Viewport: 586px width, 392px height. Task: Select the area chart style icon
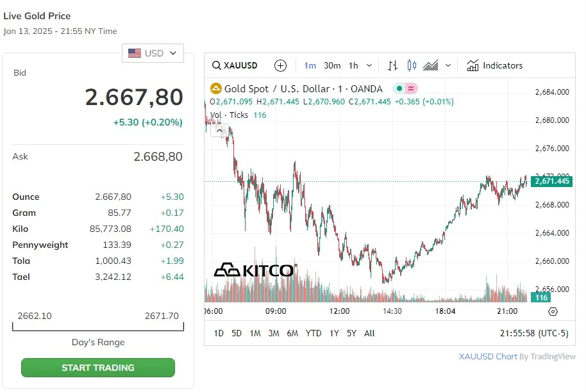point(431,65)
